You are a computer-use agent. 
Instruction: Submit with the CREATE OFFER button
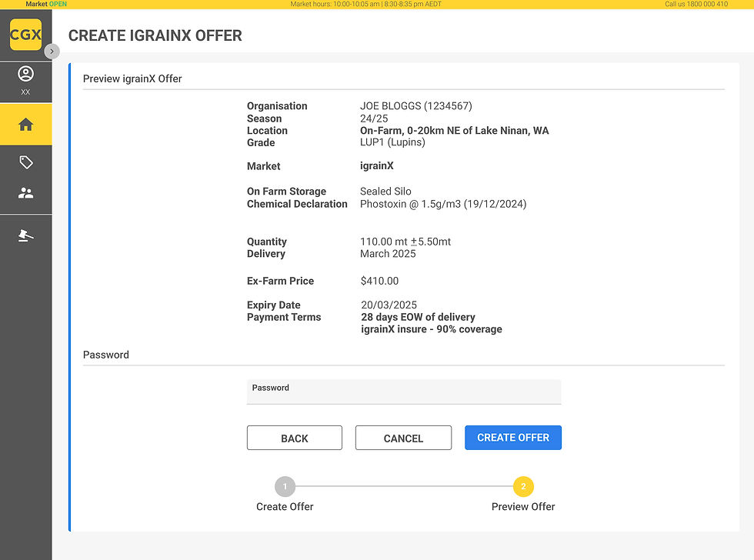click(x=512, y=436)
